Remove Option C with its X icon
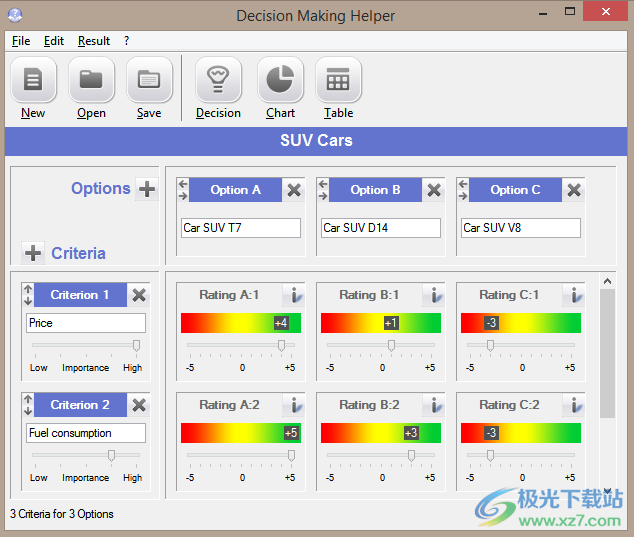 coord(573,190)
